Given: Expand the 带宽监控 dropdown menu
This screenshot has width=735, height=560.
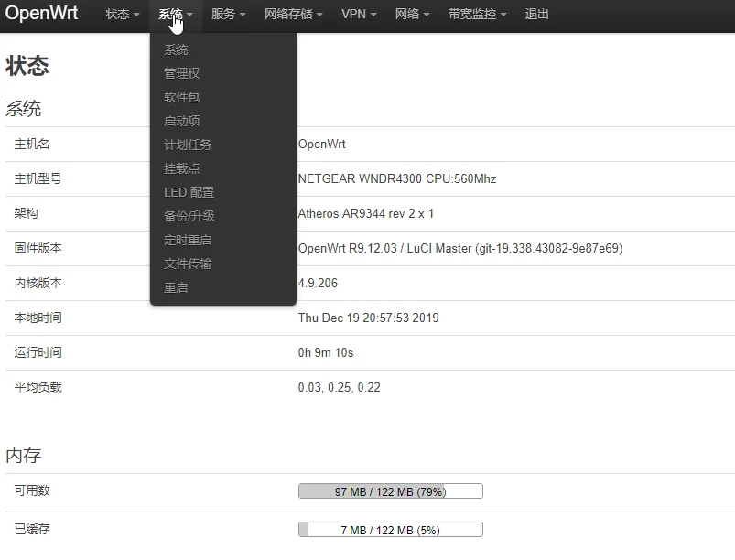Looking at the screenshot, I should pyautogui.click(x=477, y=14).
